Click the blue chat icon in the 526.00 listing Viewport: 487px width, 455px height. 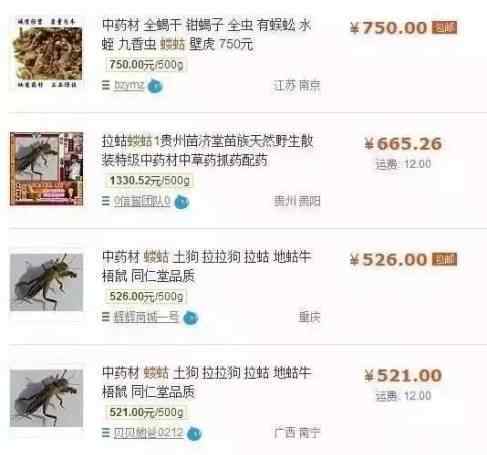[x=191, y=318]
